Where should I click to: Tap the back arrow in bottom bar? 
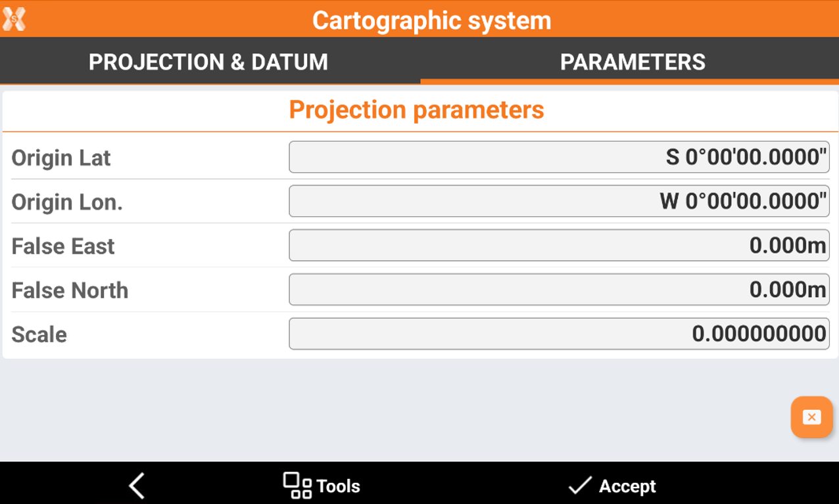tap(137, 486)
